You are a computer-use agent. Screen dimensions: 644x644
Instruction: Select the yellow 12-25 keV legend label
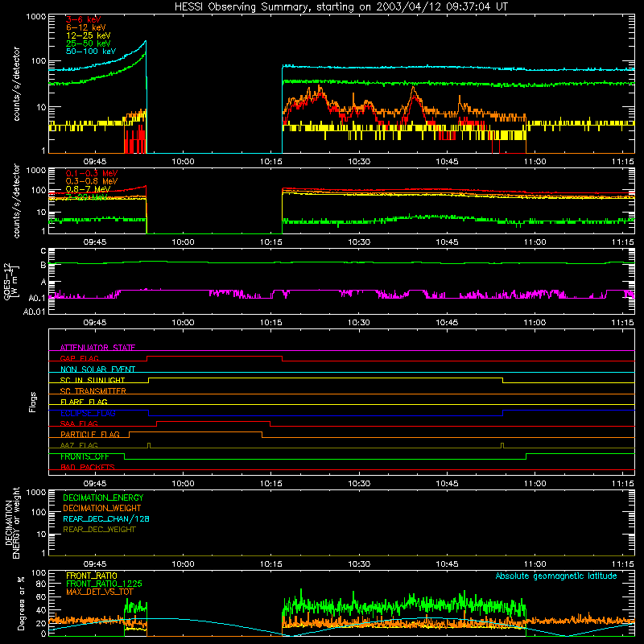point(89,35)
